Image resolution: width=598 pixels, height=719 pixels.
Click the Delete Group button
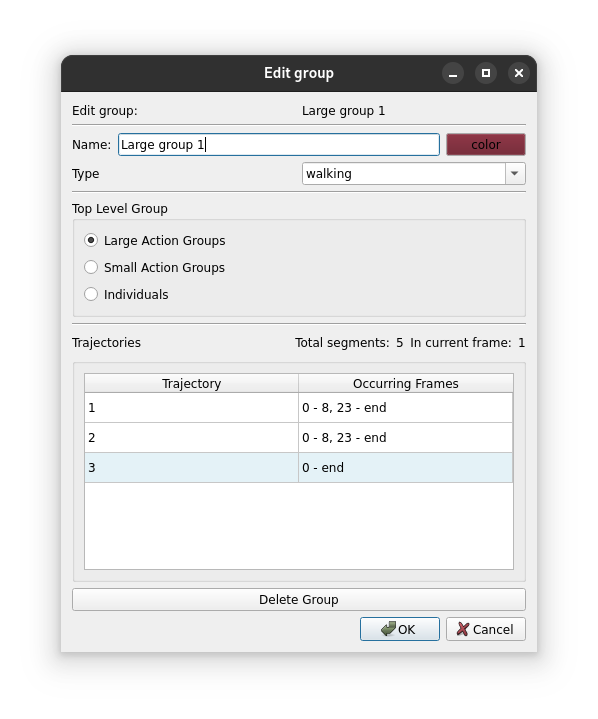tap(299, 599)
